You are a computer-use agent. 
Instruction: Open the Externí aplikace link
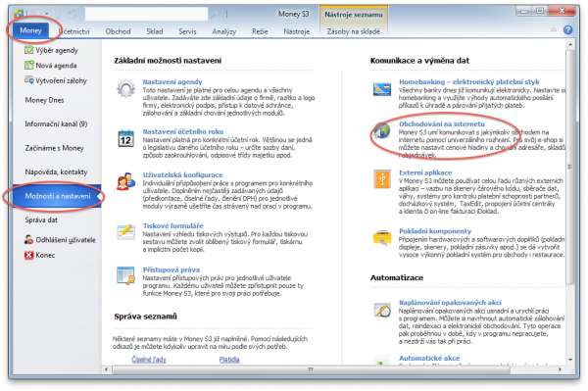(x=425, y=172)
